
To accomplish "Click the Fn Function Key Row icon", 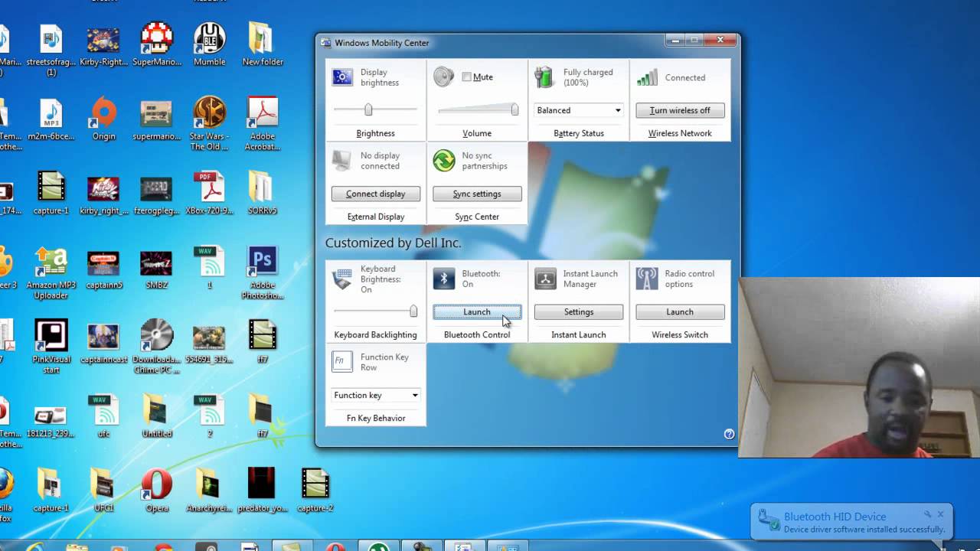I will tap(342, 360).
